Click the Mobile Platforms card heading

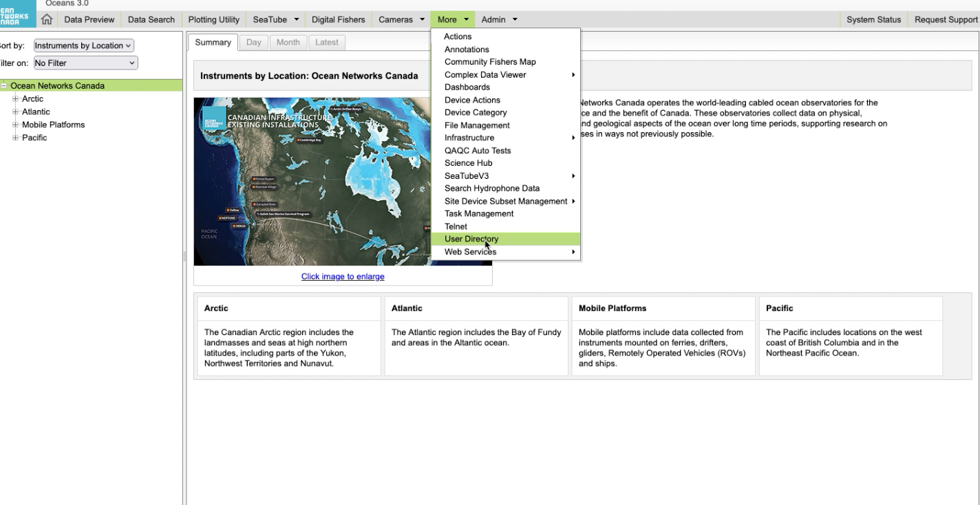612,308
